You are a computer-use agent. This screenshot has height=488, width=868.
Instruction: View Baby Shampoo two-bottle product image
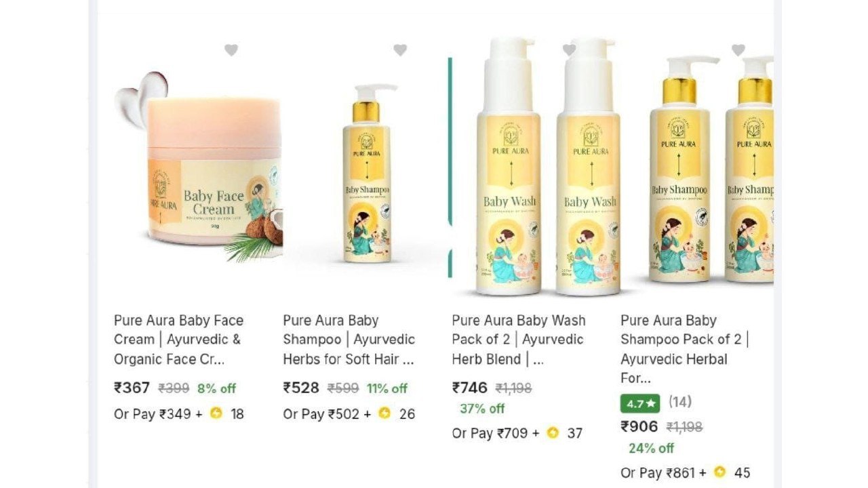[x=711, y=169]
